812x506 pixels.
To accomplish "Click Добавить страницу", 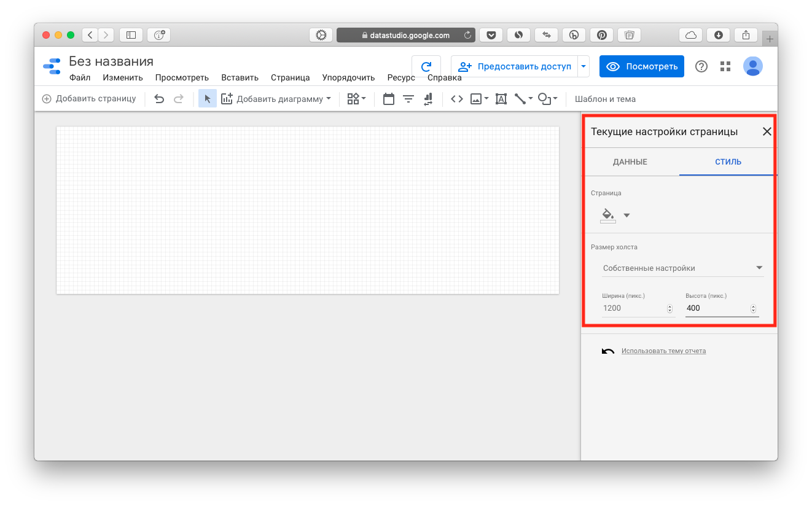I will click(x=89, y=99).
